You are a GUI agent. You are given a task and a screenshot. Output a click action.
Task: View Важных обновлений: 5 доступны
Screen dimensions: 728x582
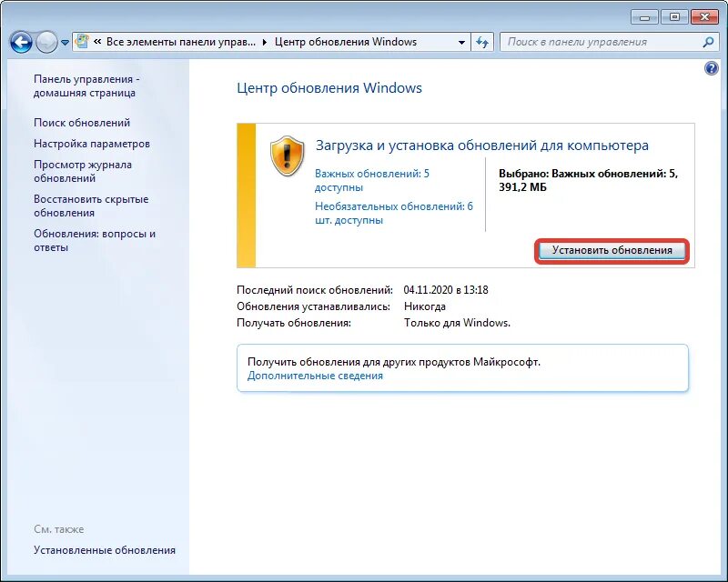(x=372, y=181)
